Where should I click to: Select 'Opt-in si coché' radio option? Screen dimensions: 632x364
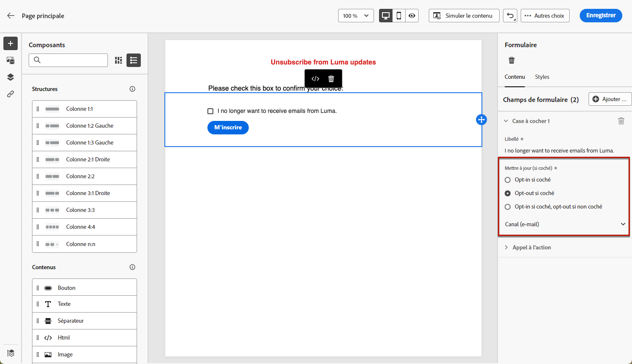(508, 180)
